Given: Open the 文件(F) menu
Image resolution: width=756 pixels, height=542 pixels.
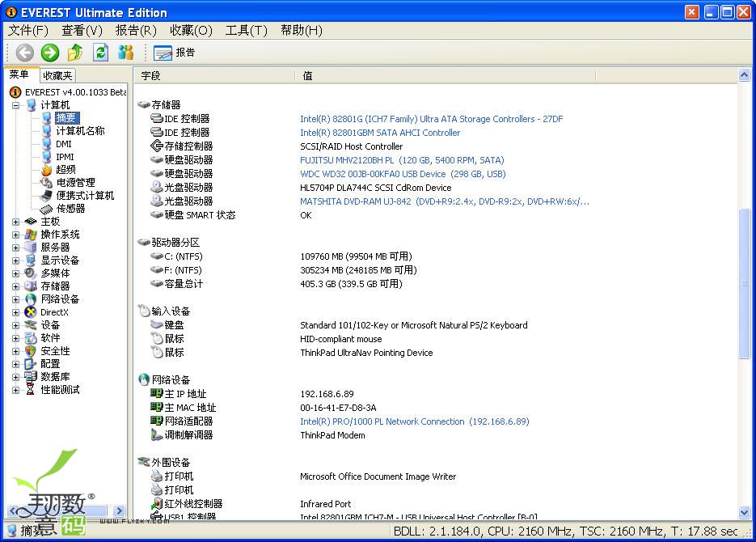Looking at the screenshot, I should click(x=28, y=31).
